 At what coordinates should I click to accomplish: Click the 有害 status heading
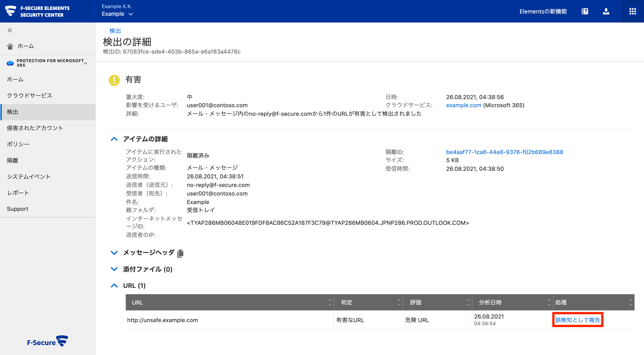click(133, 80)
